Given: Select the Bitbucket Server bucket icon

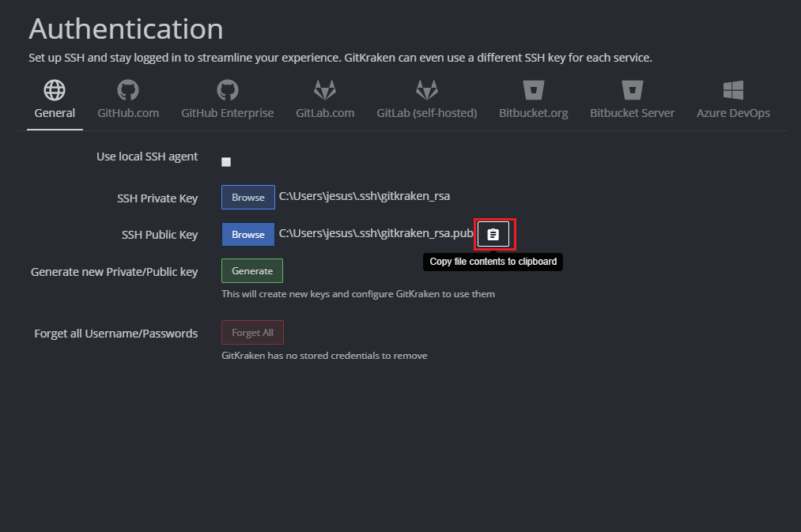Looking at the screenshot, I should point(632,90).
